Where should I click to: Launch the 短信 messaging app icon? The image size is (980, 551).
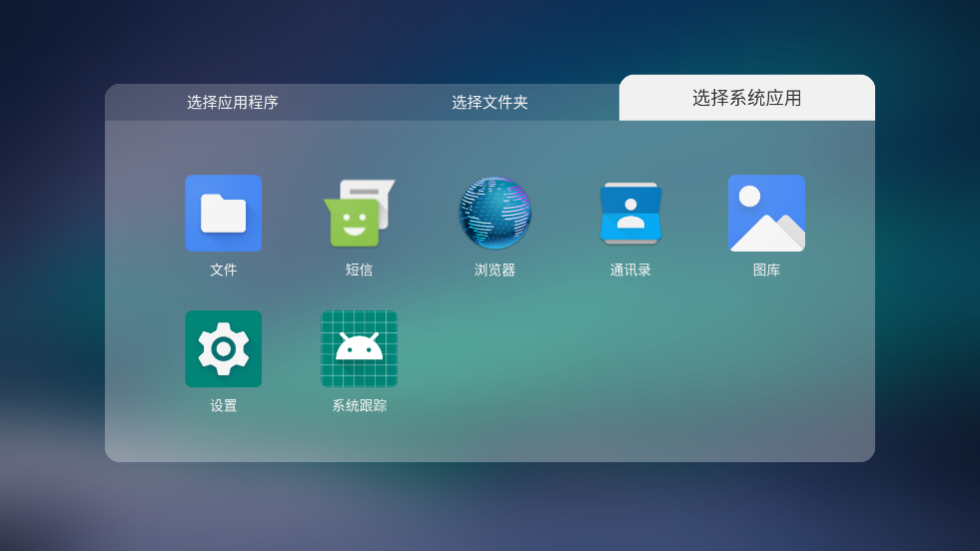(x=359, y=213)
